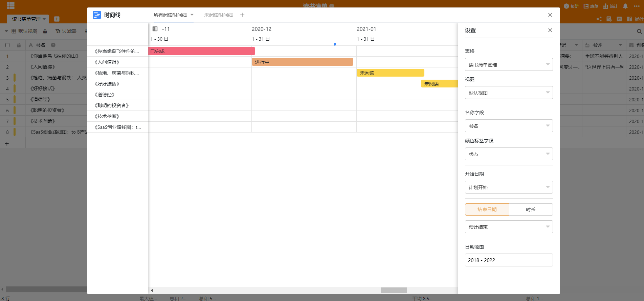Click the 8 行 row count in status bar
This screenshot has height=301, width=644.
click(x=6, y=298)
